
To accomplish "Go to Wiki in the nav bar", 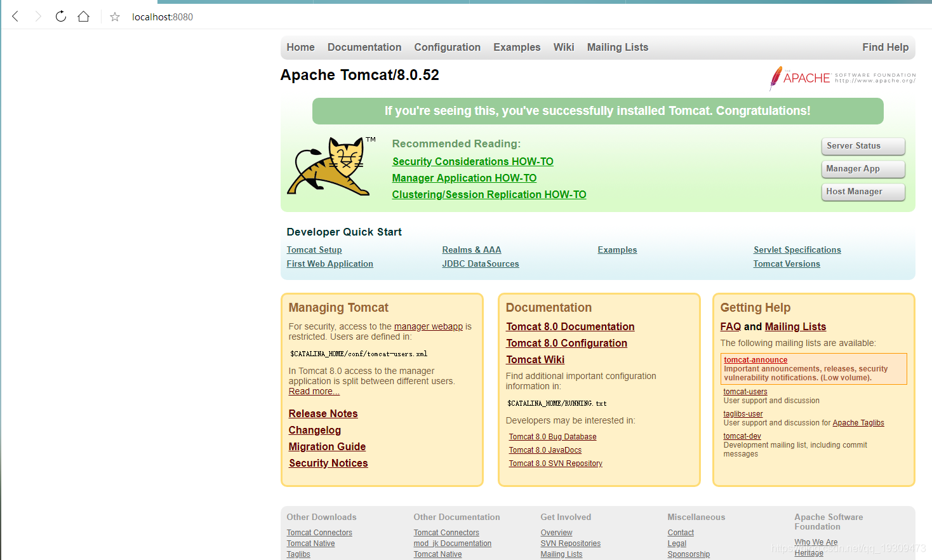I will 564,47.
